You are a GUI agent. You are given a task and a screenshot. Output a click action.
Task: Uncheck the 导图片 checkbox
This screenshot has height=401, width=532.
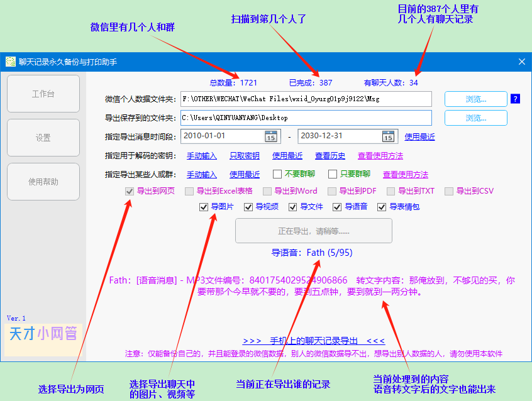point(203,207)
